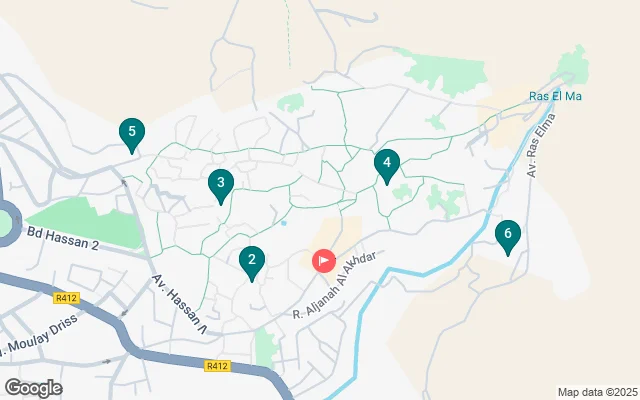Click the Ras El Ma place label

pyautogui.click(x=555, y=96)
